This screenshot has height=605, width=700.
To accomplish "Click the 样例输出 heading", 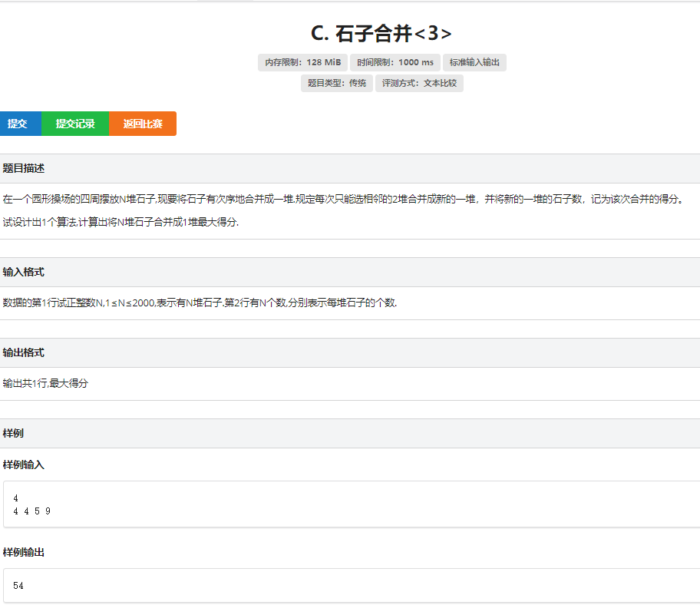I will (x=24, y=552).
